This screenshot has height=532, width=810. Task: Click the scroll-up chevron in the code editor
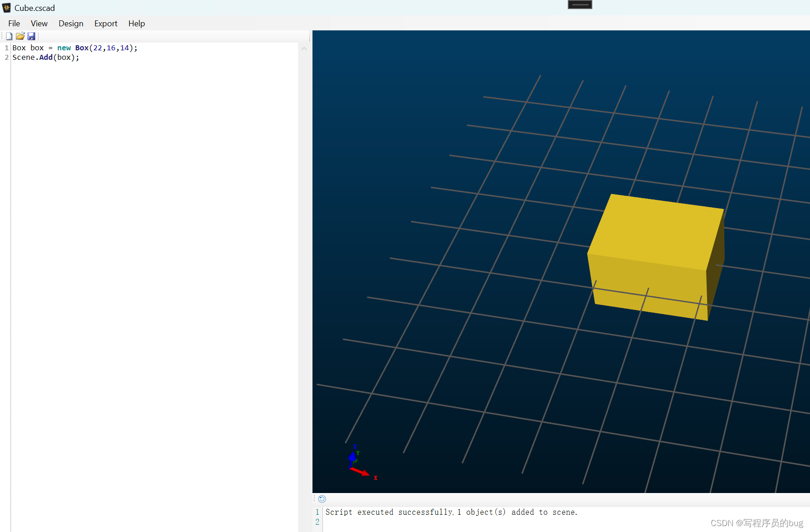tap(304, 48)
